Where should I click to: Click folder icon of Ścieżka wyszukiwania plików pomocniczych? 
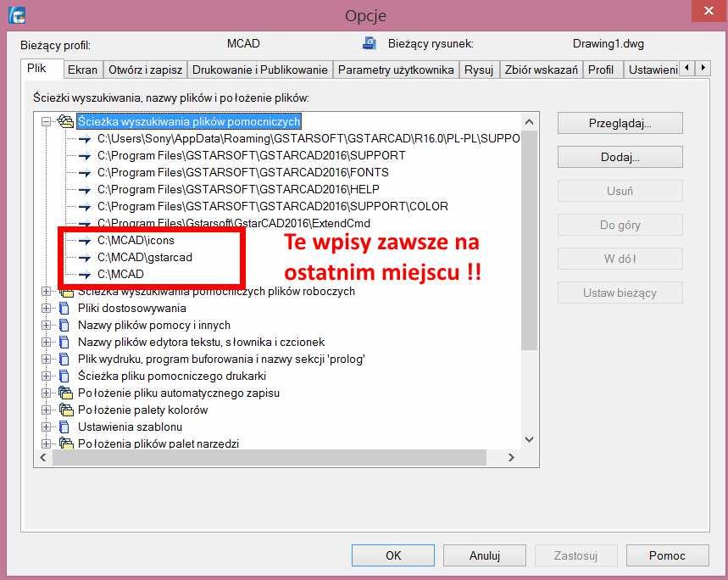[65, 121]
